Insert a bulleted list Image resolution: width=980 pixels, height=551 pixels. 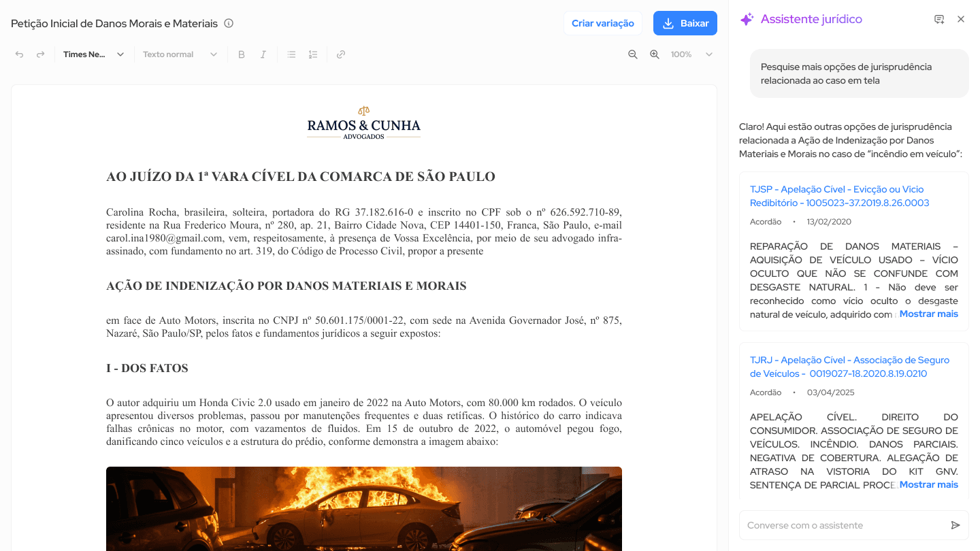click(x=291, y=54)
